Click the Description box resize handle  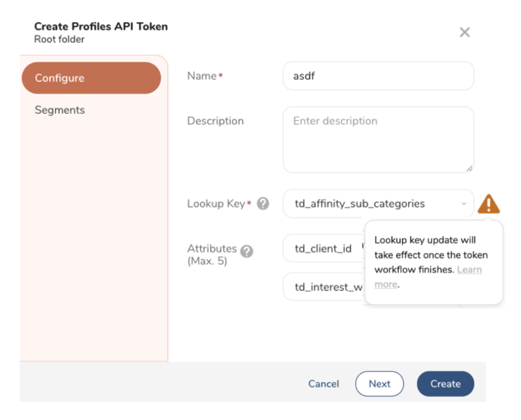click(469, 168)
